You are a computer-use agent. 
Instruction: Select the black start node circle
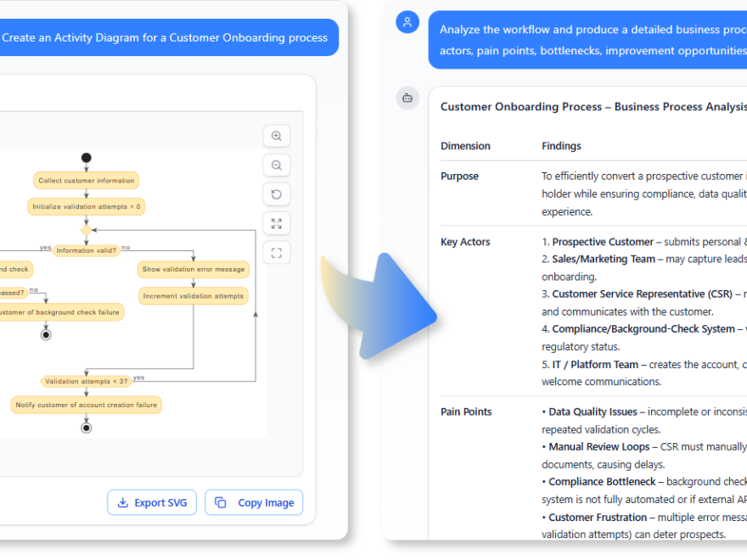pos(86,157)
